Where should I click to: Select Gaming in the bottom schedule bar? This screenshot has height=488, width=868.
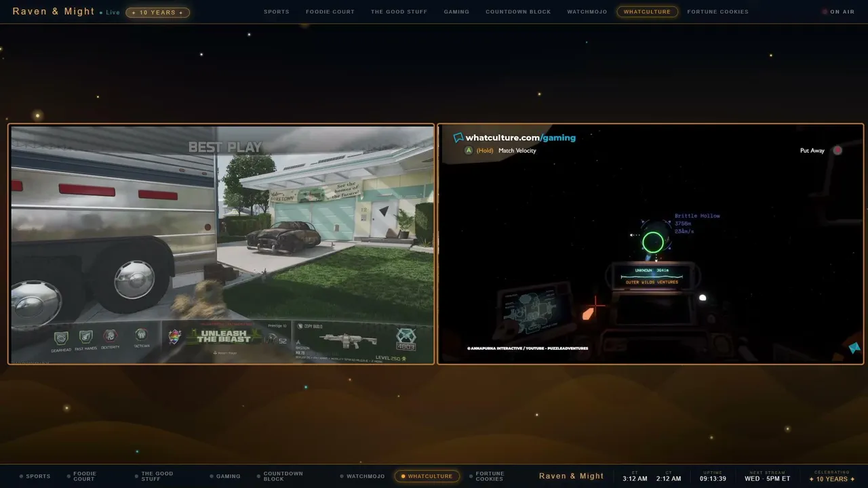tap(225, 476)
